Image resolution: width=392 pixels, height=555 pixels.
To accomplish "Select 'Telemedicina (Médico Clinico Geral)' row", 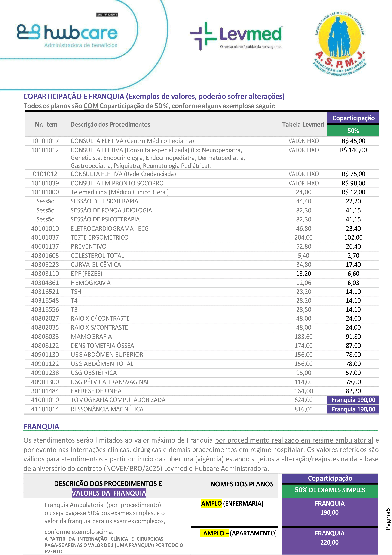I will click(x=202, y=192).
